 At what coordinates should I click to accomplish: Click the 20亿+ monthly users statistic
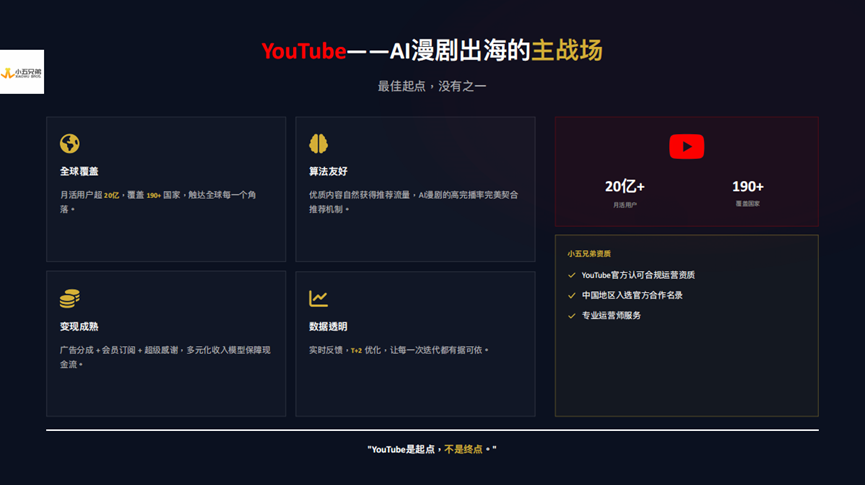(x=624, y=186)
